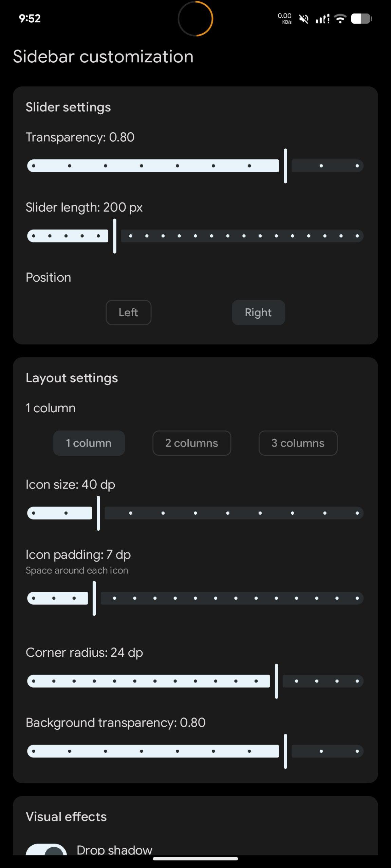
Task: Click the Background transparency slider handle
Action: coord(285,751)
